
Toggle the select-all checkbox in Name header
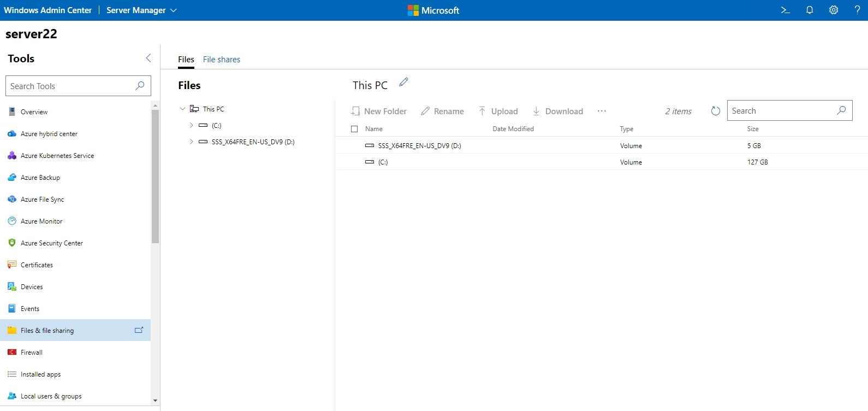pos(354,129)
